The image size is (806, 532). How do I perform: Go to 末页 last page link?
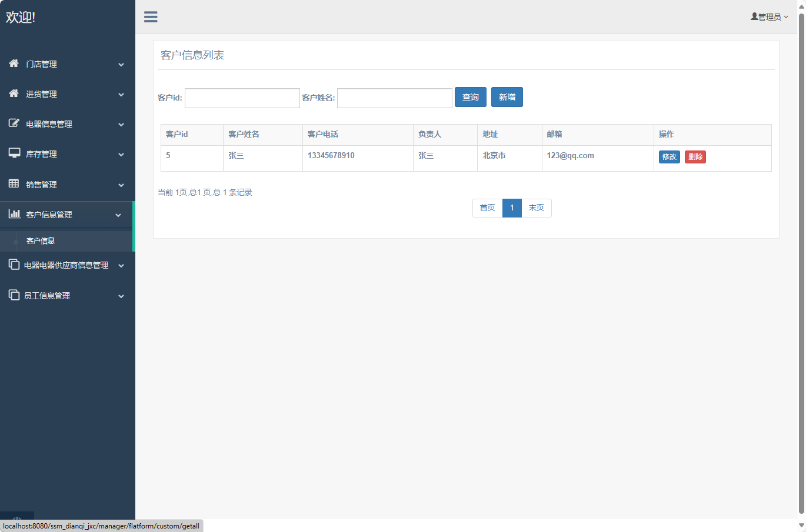[536, 208]
